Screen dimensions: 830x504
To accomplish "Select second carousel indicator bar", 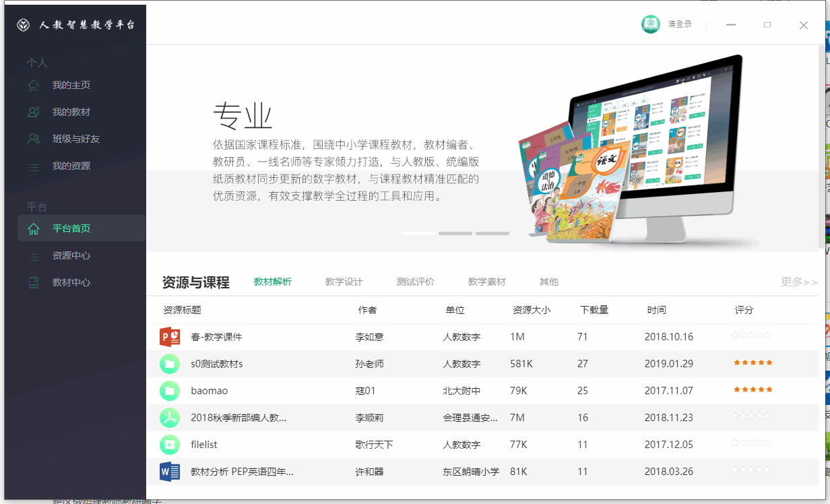I will (455, 234).
